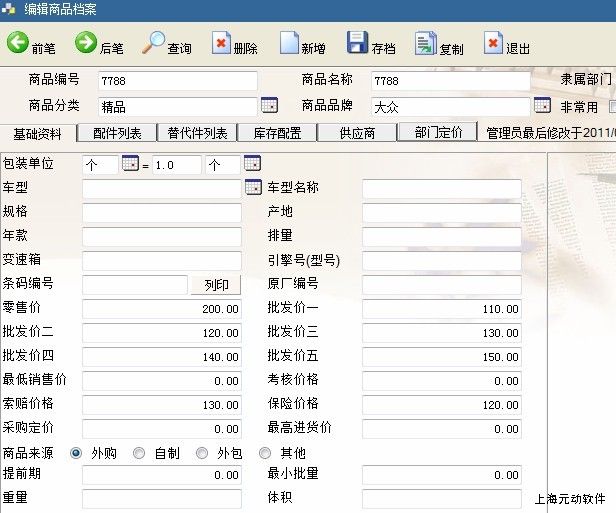Click the 前笔 (previous record) green arrow icon
Image resolution: width=616 pixels, height=513 pixels.
[18, 43]
